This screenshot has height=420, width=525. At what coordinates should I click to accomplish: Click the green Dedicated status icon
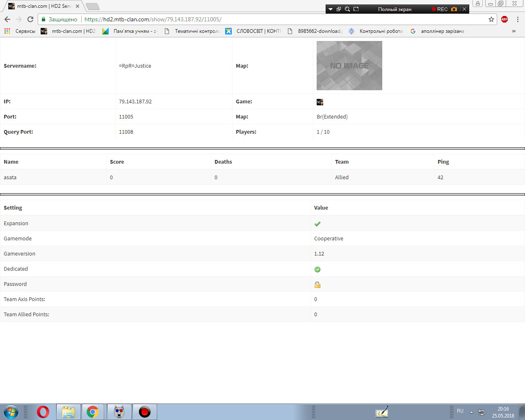(x=317, y=269)
